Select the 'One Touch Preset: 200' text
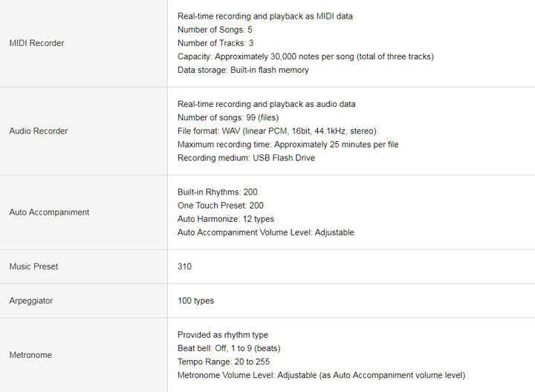The width and height of the screenshot is (535, 392). [221, 206]
